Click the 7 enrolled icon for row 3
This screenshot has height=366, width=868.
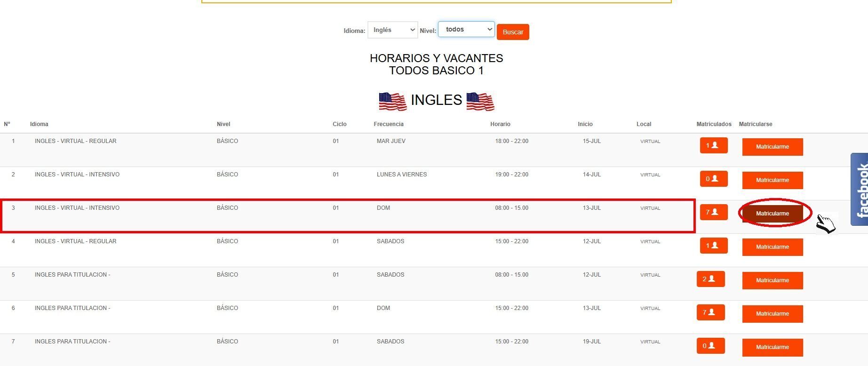713,212
